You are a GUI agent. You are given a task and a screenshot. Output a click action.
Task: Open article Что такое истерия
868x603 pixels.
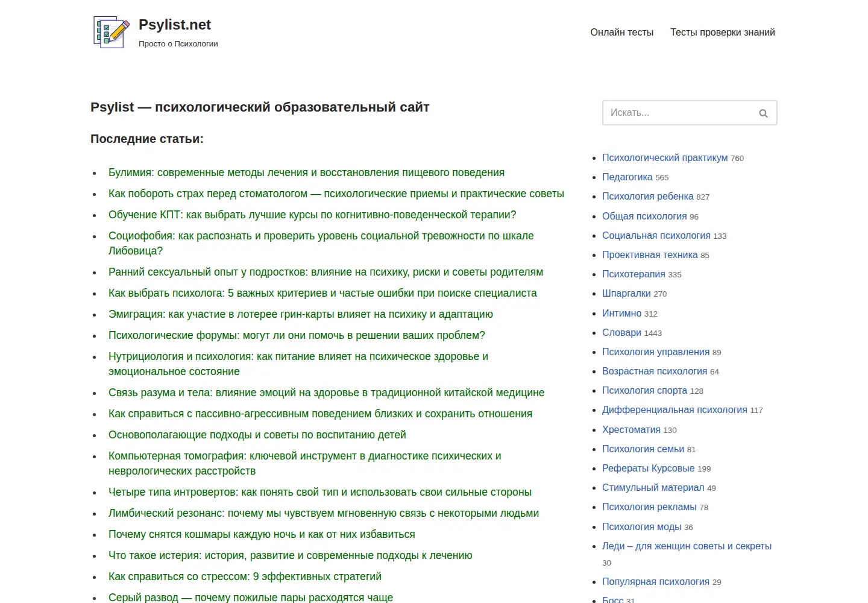pyautogui.click(x=291, y=555)
